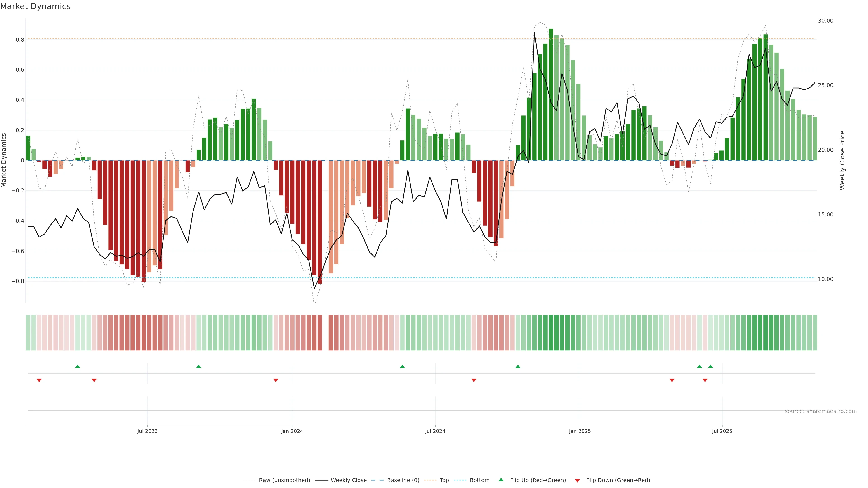The image size is (868, 488).
Task: Click the Market Dynamics chart title
Action: (35, 6)
